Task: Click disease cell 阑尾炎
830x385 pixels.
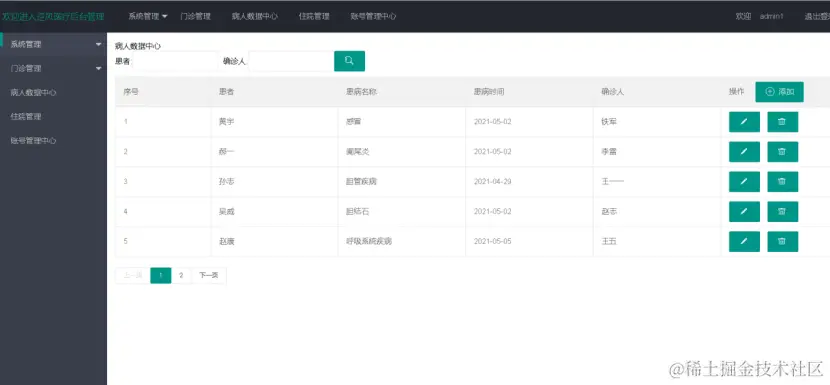Action: click(x=357, y=152)
